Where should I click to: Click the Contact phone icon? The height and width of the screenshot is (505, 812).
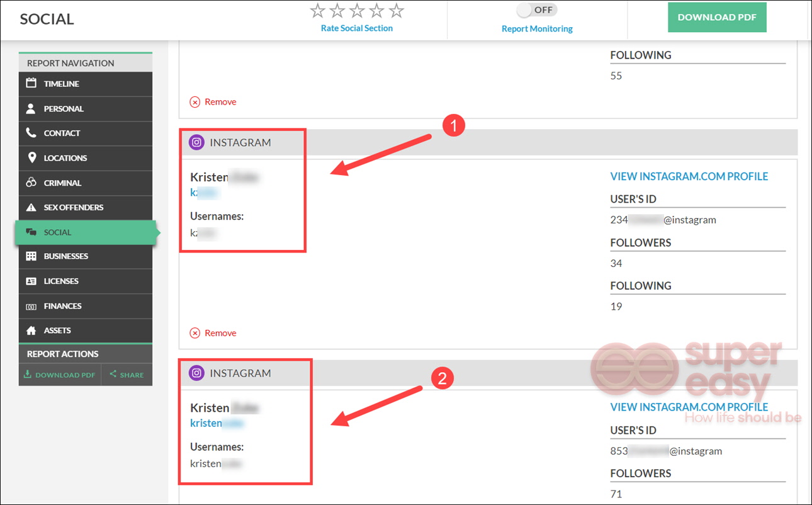(31, 133)
